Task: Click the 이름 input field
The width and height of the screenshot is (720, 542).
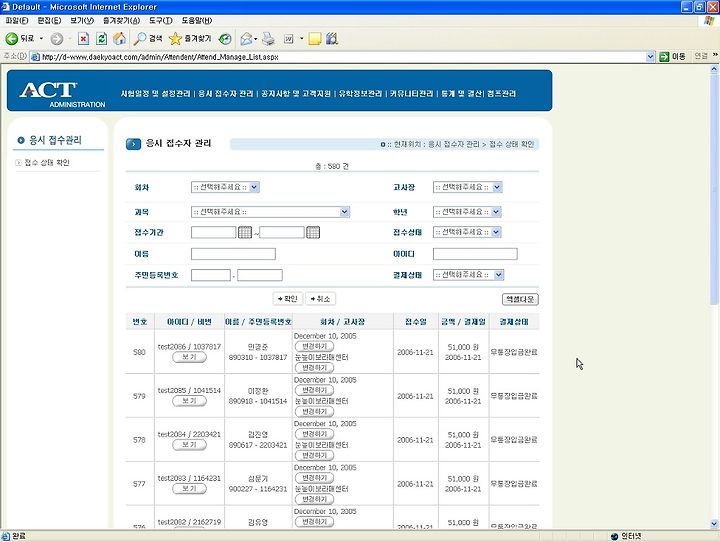Action: [233, 254]
